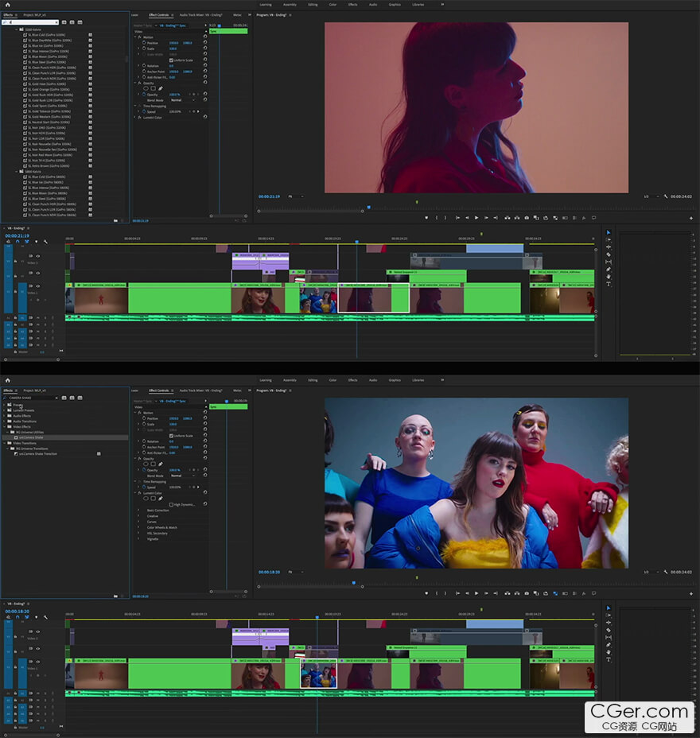Click the Home icon in the lower Premiere window
This screenshot has height=738, width=700.
click(7, 380)
